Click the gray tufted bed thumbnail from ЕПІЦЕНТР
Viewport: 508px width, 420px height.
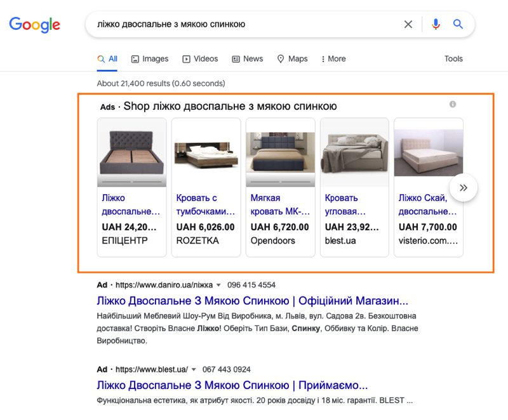tap(131, 152)
